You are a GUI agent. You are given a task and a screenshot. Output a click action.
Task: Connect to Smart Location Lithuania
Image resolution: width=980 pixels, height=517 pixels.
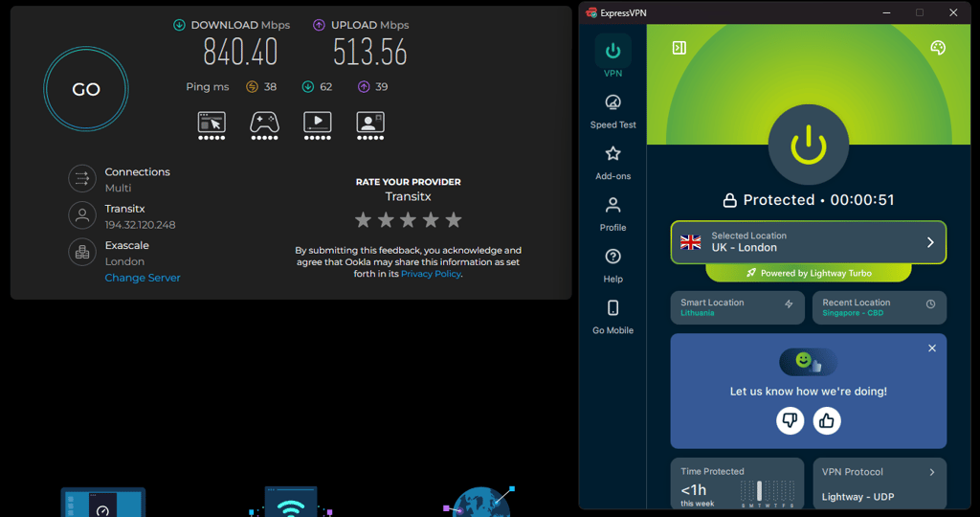pyautogui.click(x=738, y=307)
